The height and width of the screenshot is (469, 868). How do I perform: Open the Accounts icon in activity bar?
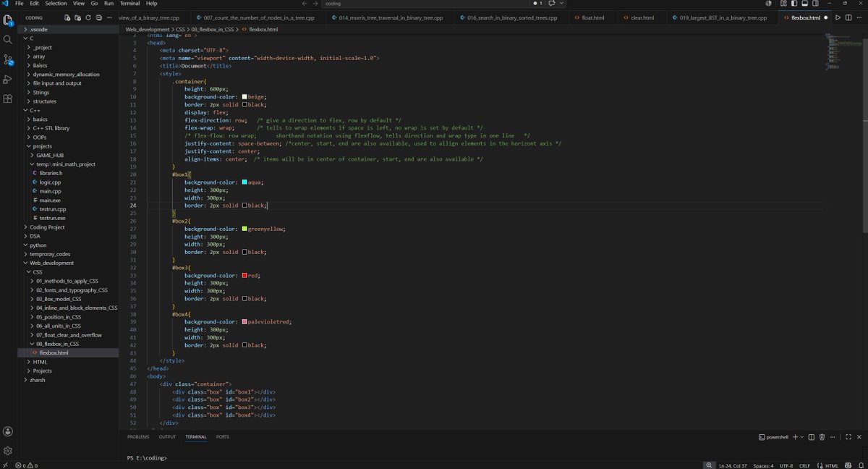click(8, 431)
